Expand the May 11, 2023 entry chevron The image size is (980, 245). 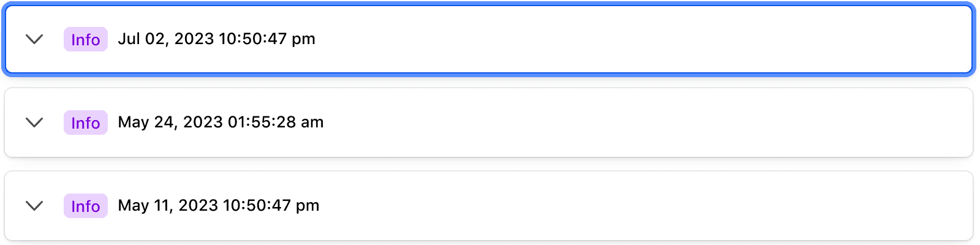click(34, 206)
